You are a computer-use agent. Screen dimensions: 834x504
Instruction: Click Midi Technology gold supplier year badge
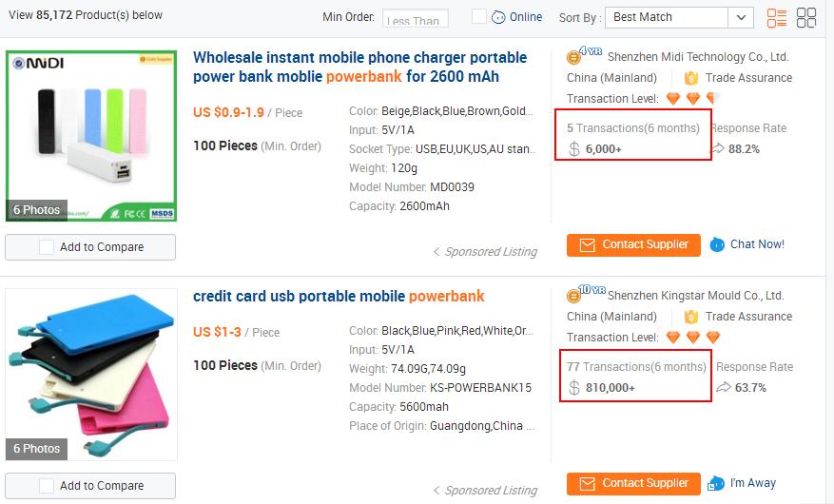(x=585, y=56)
